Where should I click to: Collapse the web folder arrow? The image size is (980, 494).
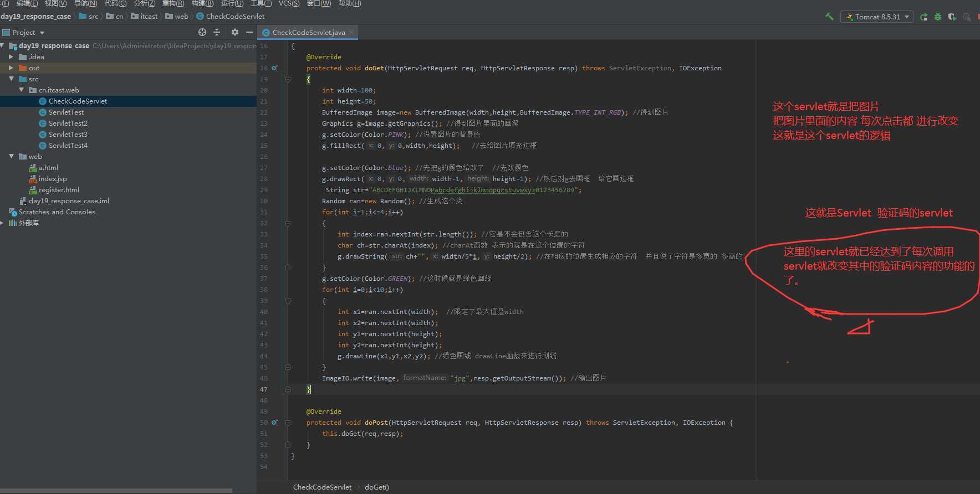pyautogui.click(x=11, y=156)
